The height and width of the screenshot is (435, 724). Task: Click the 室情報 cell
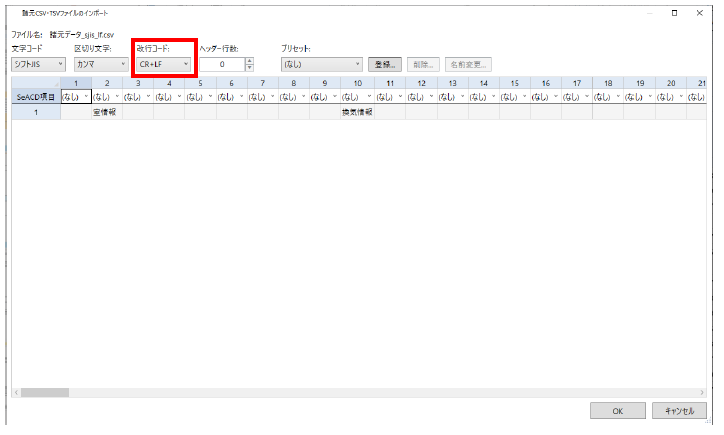(106, 113)
